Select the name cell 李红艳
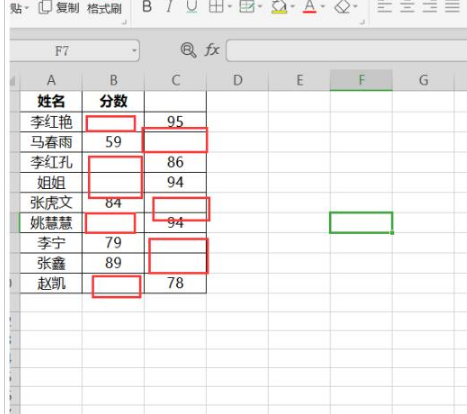The width and height of the screenshot is (467, 414). (51, 122)
